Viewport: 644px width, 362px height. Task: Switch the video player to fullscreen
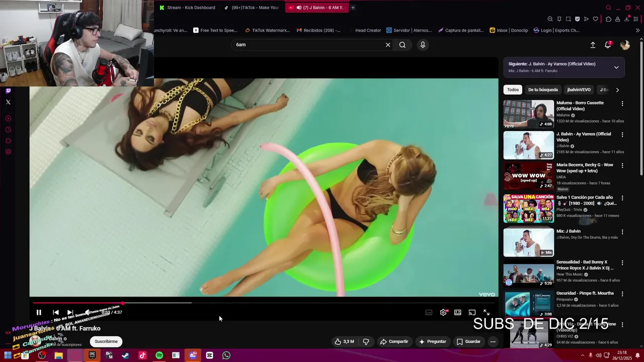point(487,312)
